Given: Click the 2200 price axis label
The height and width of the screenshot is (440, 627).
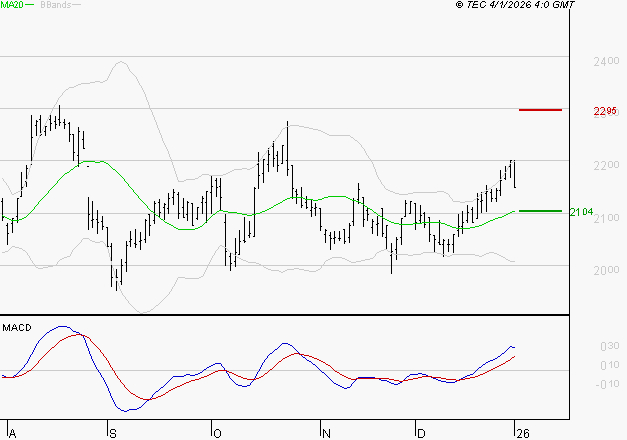Looking at the screenshot, I should 606,165.
